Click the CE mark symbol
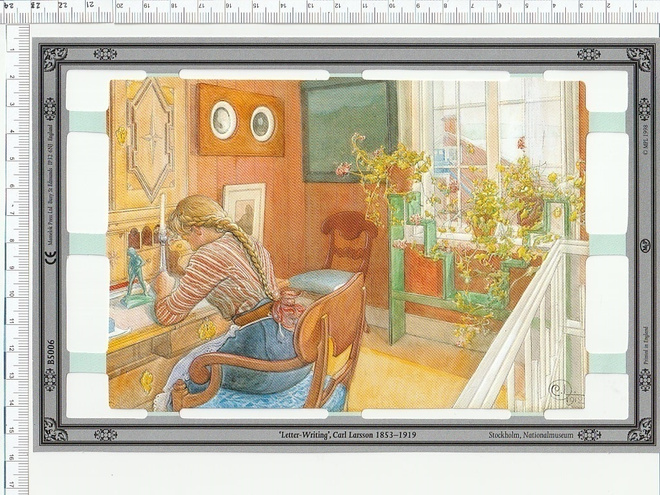Screen dimensions: 660x495 pos(50,257)
